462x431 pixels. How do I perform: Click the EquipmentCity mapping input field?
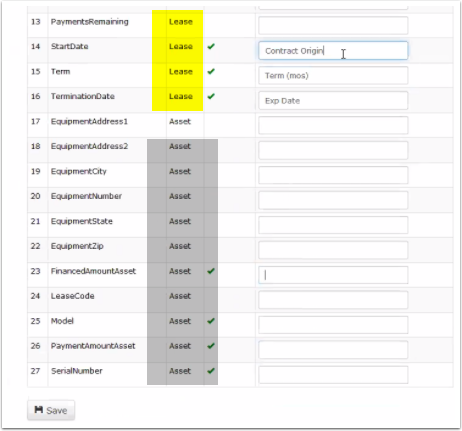pos(333,175)
